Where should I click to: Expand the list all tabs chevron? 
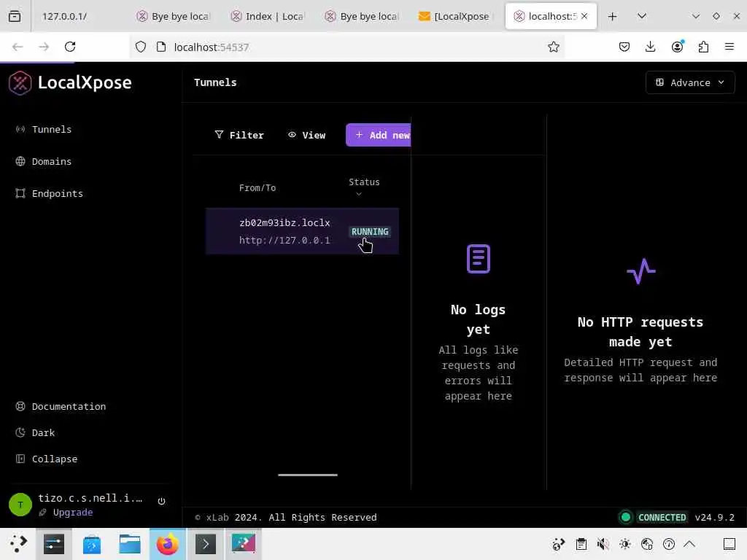point(642,16)
